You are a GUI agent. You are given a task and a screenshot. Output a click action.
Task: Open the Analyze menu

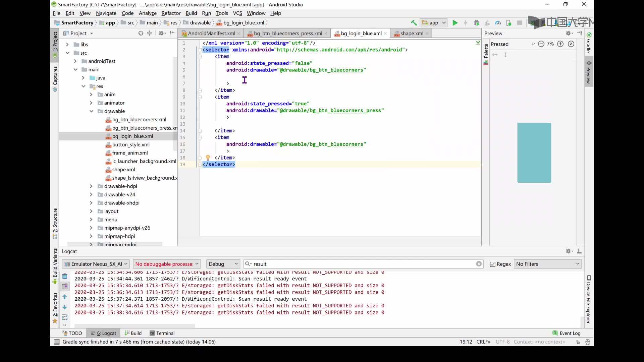148,13
